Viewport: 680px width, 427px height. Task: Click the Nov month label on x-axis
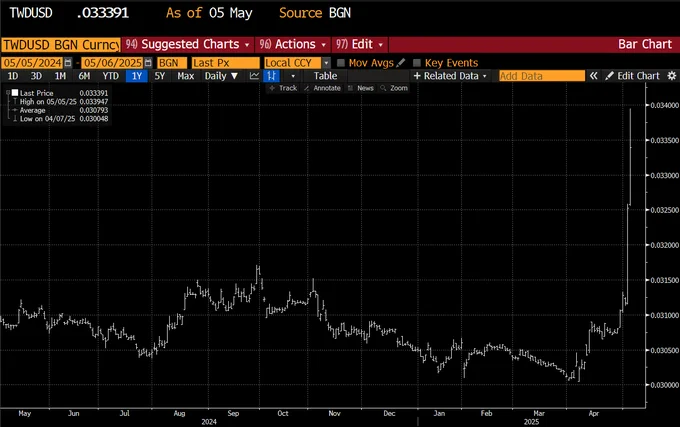tap(334, 413)
